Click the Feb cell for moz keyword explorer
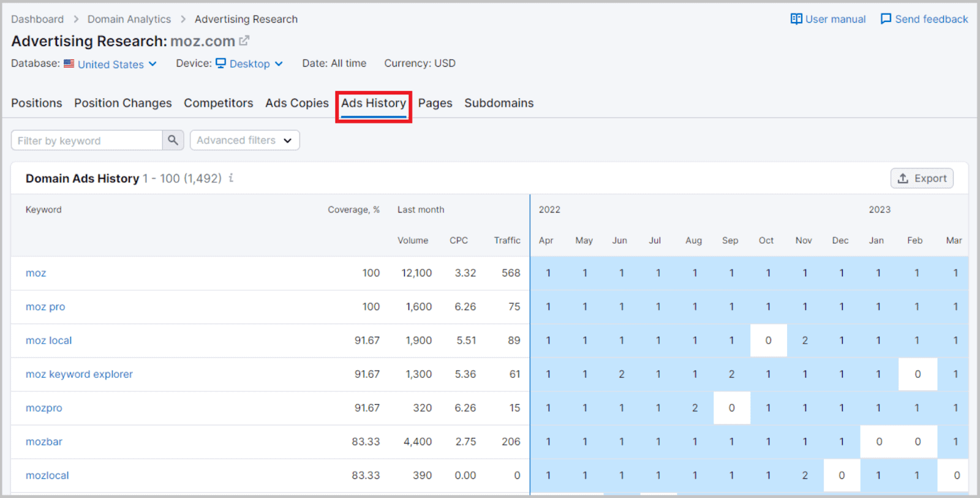980x498 pixels. (x=918, y=374)
